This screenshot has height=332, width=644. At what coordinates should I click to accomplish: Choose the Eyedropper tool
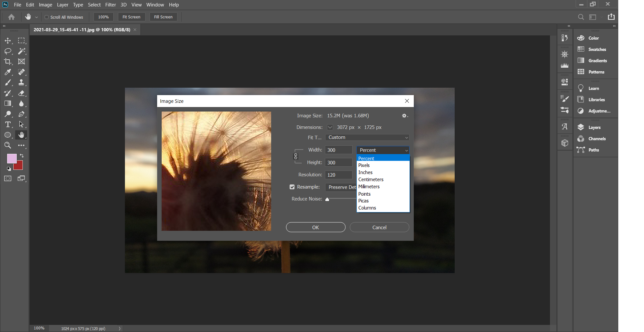click(x=8, y=72)
